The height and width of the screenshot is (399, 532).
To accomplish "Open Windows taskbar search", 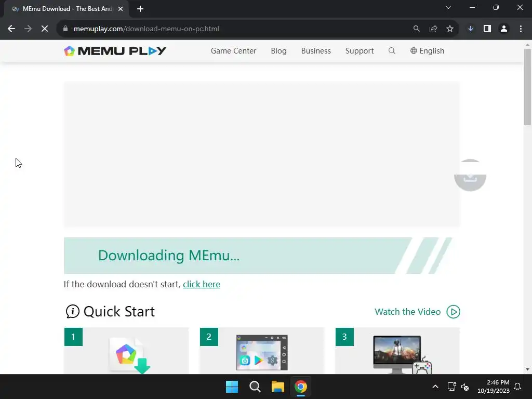I will coord(255,387).
